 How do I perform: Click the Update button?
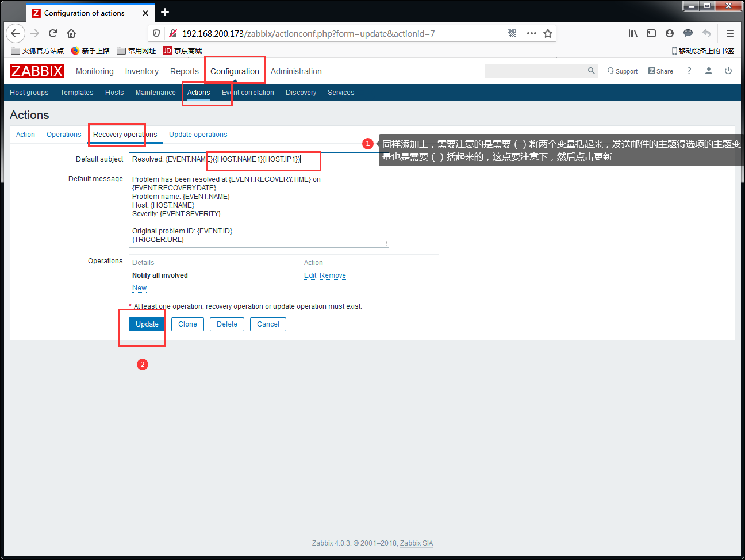(x=147, y=324)
